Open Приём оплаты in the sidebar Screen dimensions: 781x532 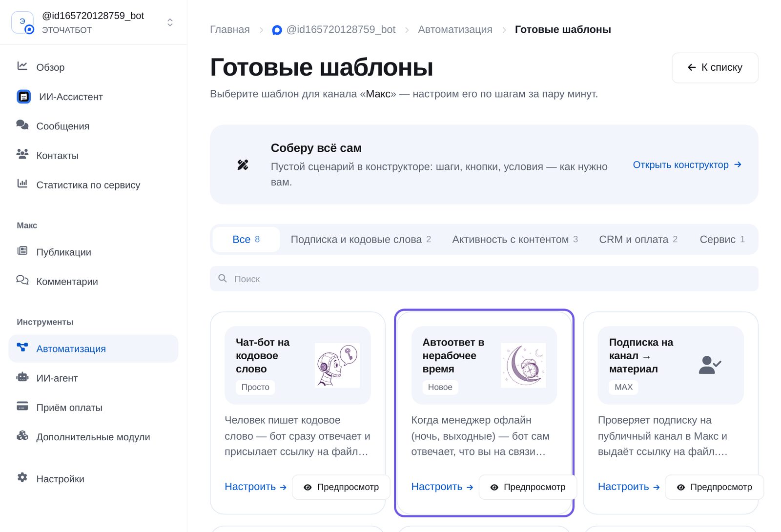[93, 407]
